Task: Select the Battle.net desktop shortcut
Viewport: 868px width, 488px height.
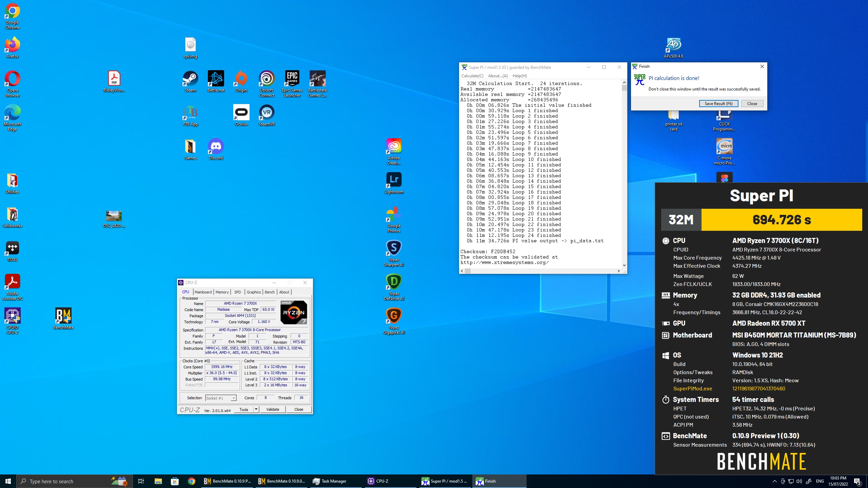Action: click(216, 81)
